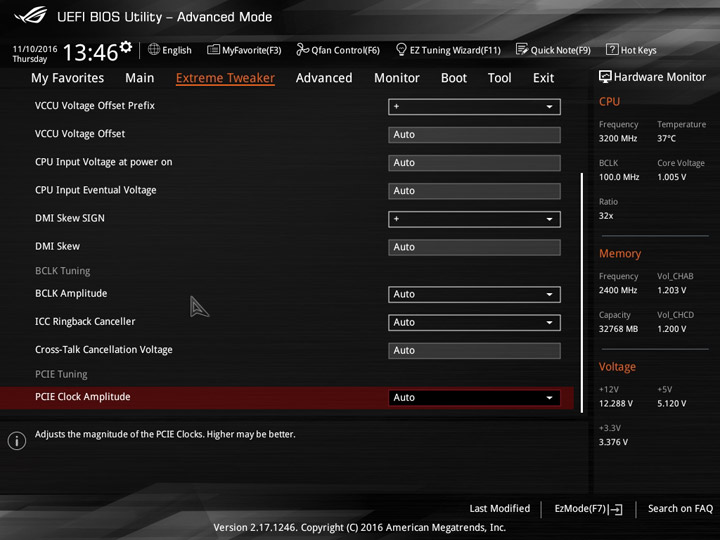
Task: Open BCLK Amplitude dropdown
Action: (x=474, y=294)
